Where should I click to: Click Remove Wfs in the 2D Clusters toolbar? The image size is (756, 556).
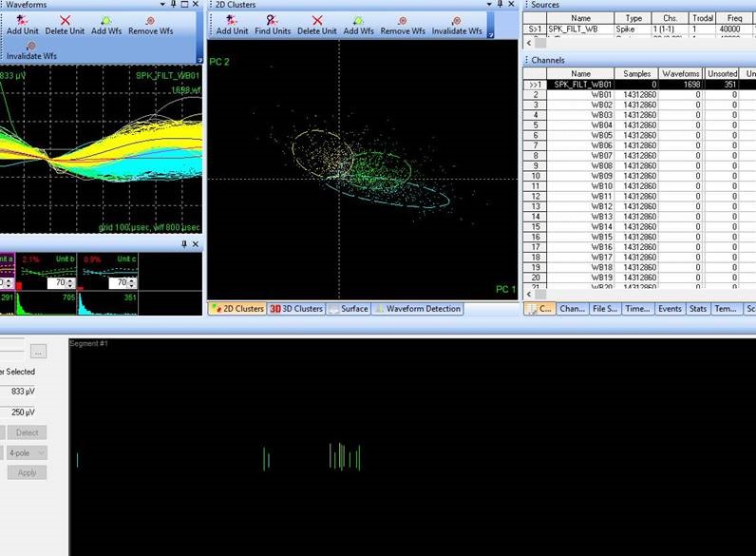tap(403, 25)
